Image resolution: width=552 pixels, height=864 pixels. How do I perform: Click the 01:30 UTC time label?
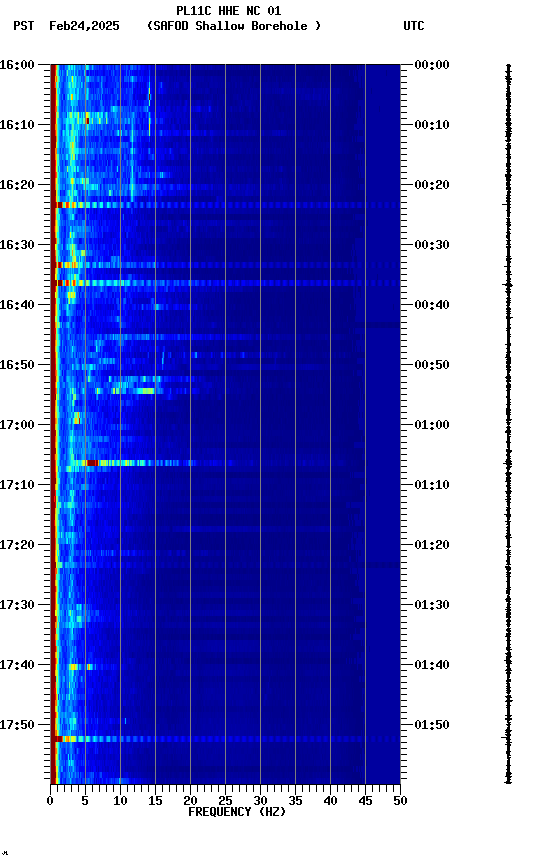pos(432,606)
